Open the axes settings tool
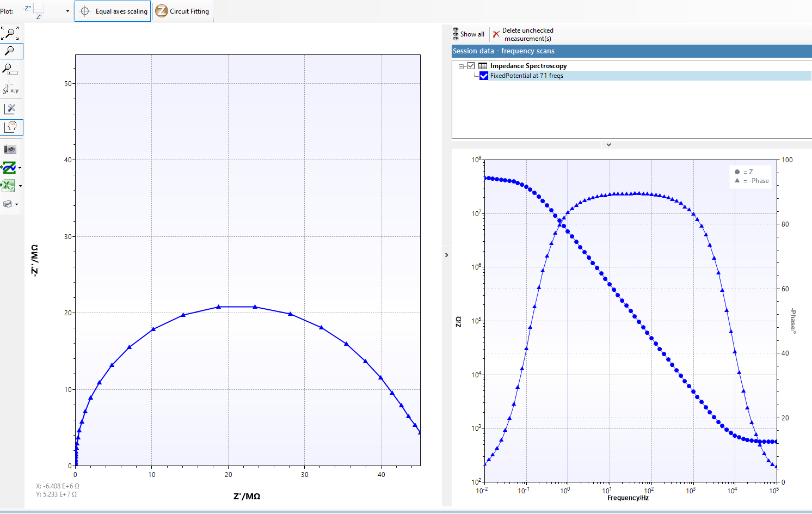The image size is (812, 514). (10, 108)
